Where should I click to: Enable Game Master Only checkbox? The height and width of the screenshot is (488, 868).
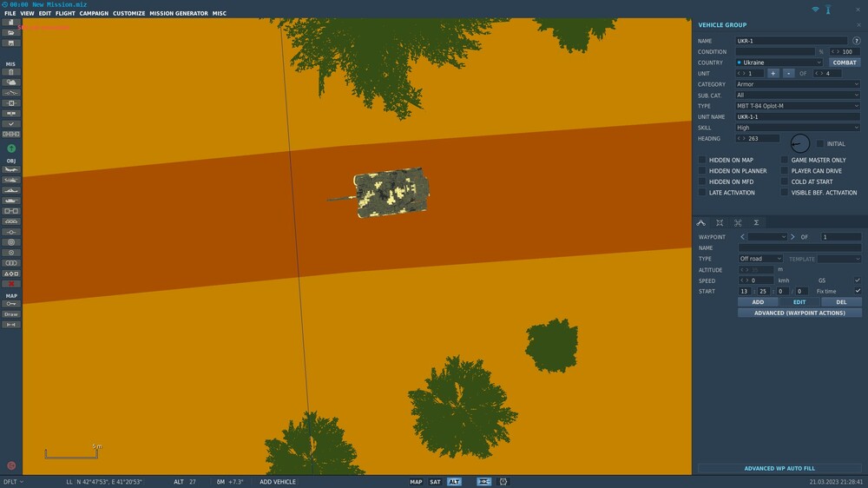coord(784,160)
